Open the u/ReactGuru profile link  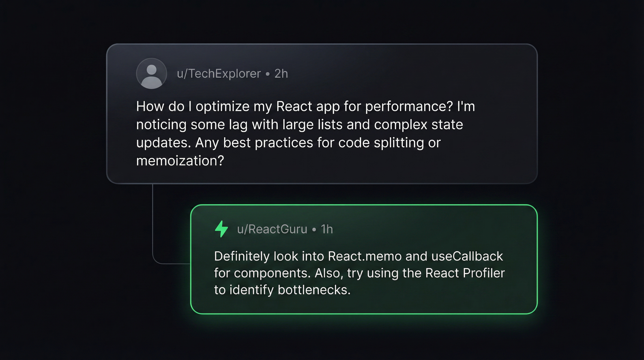pyautogui.click(x=272, y=229)
